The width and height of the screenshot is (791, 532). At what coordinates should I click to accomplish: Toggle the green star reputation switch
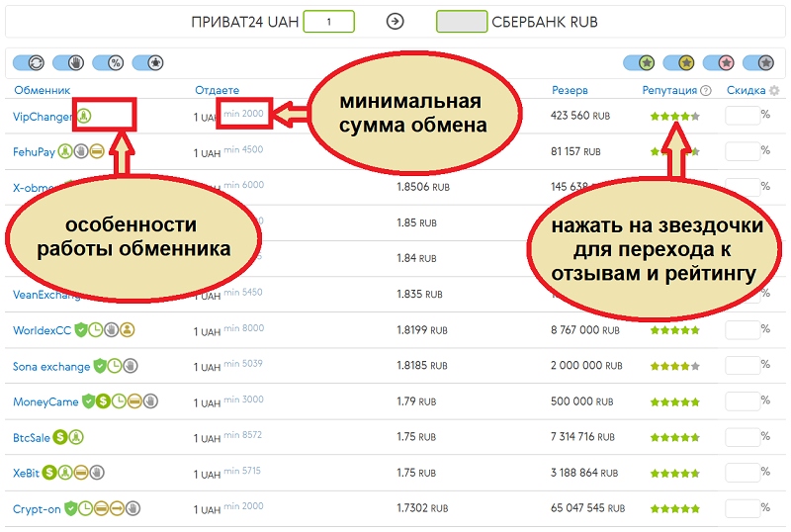(639, 62)
